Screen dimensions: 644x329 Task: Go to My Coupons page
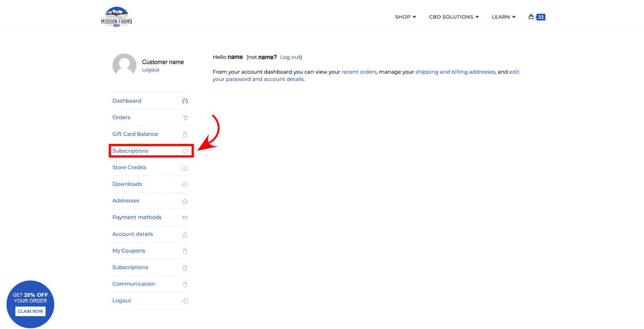(128, 251)
